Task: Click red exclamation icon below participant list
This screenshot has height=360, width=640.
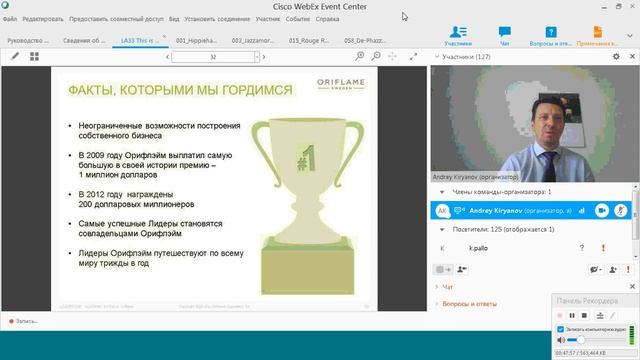Action: 628,269
